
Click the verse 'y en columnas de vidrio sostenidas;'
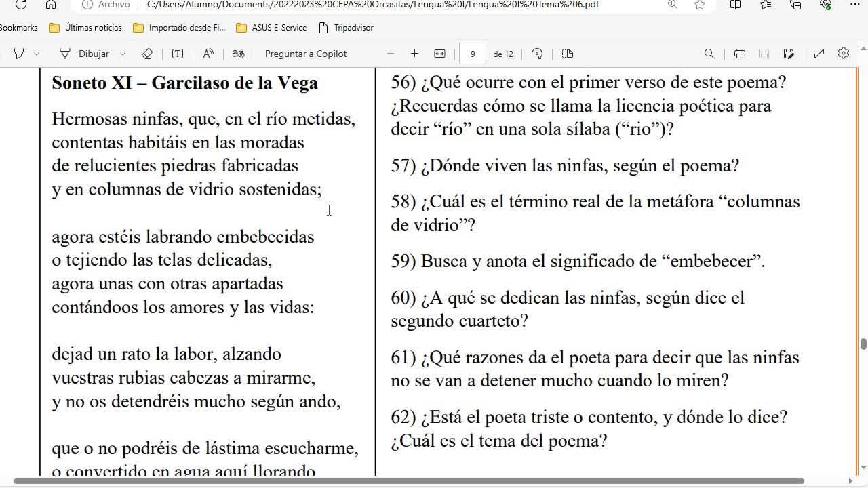pos(186,190)
